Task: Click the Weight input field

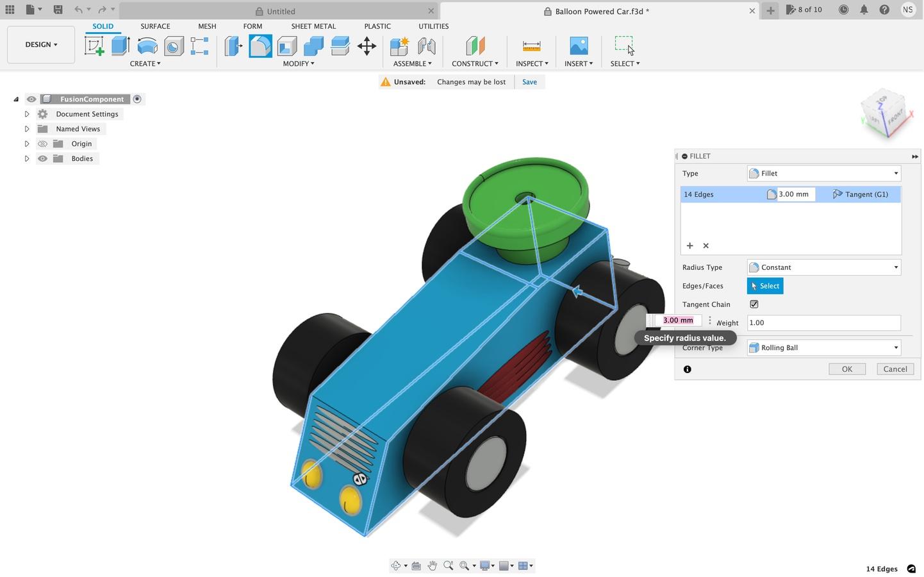Action: point(824,323)
